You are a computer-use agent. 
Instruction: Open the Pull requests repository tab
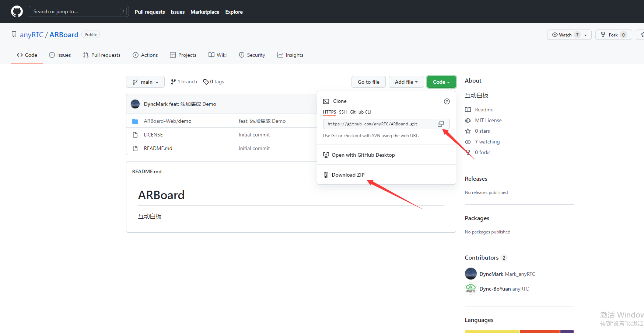click(x=102, y=55)
